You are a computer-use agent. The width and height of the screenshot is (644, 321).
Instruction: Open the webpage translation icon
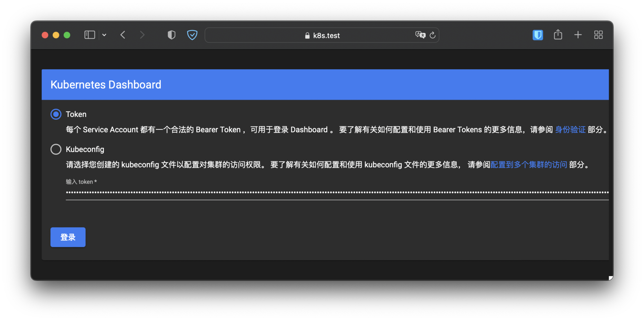pyautogui.click(x=420, y=35)
